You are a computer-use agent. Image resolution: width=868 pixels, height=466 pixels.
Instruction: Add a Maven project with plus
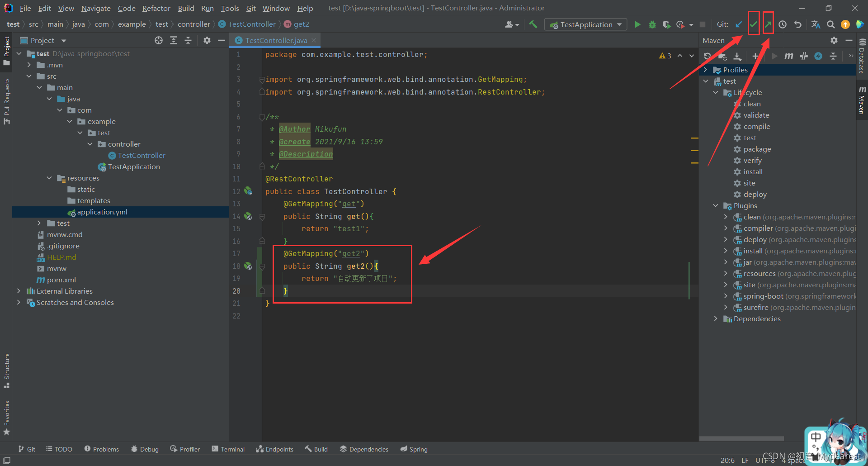click(x=755, y=56)
